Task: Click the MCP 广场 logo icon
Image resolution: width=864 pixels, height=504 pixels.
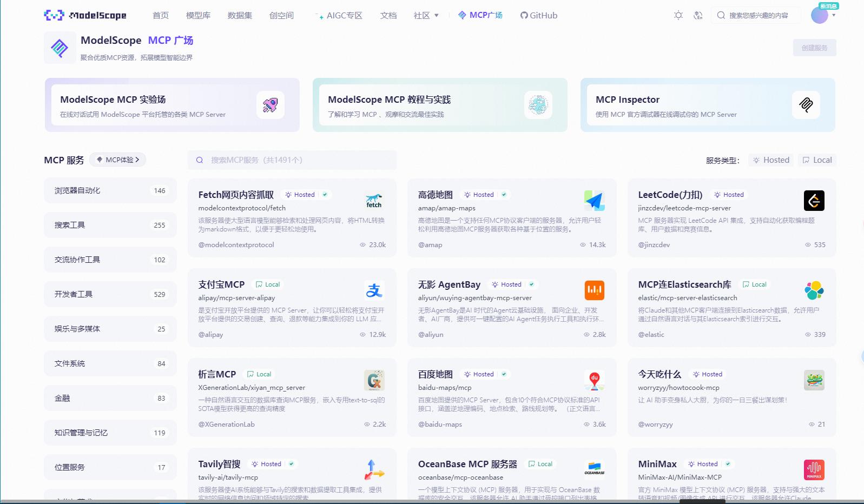Action: point(60,48)
